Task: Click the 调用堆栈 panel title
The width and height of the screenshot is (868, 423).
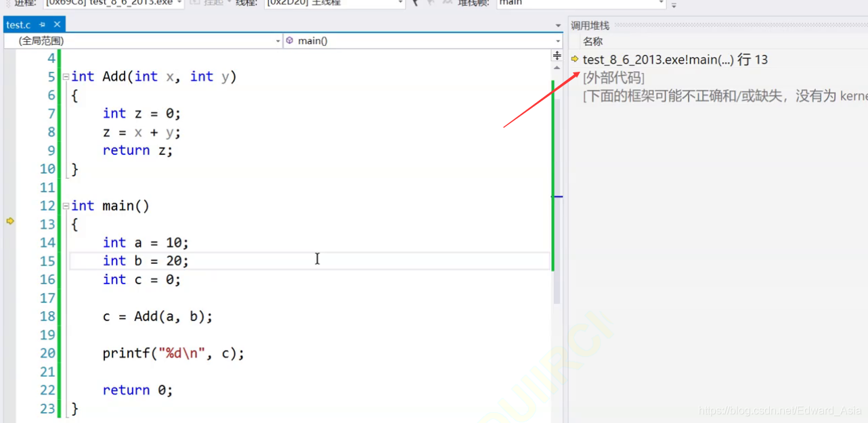Action: point(590,26)
